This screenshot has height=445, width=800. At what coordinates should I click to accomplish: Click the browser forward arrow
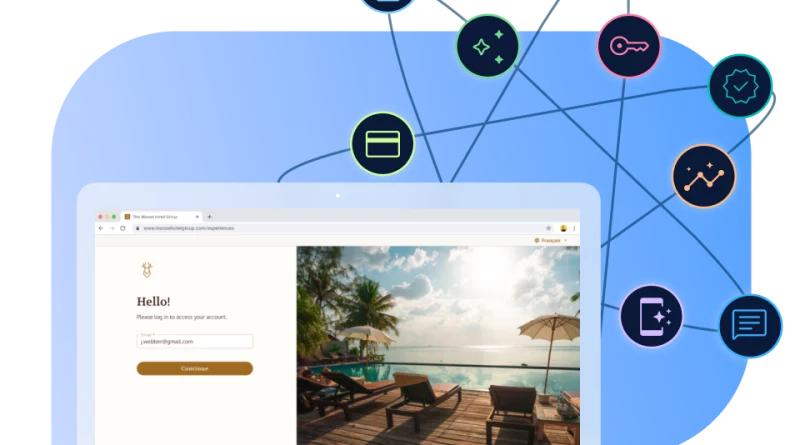pyautogui.click(x=112, y=228)
